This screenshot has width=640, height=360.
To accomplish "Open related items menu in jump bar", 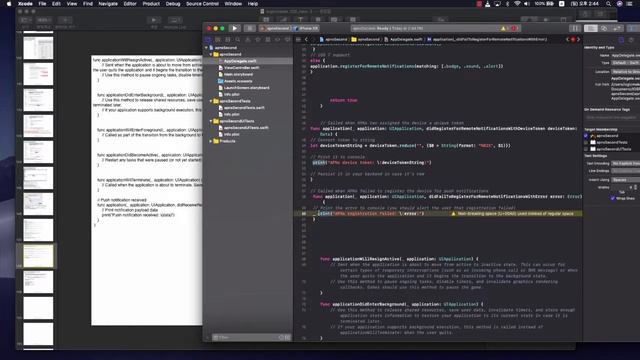I will [298, 40].
